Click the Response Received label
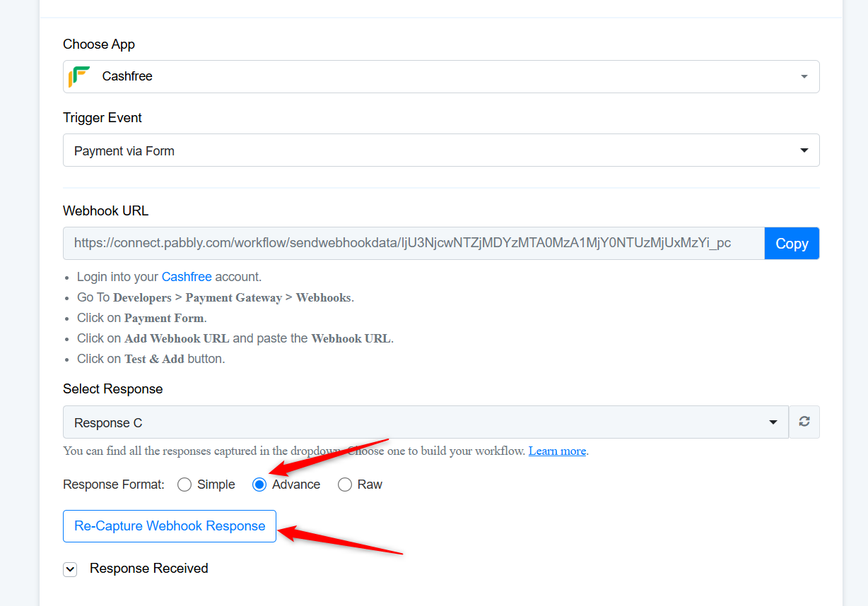The width and height of the screenshot is (868, 606). click(x=149, y=569)
